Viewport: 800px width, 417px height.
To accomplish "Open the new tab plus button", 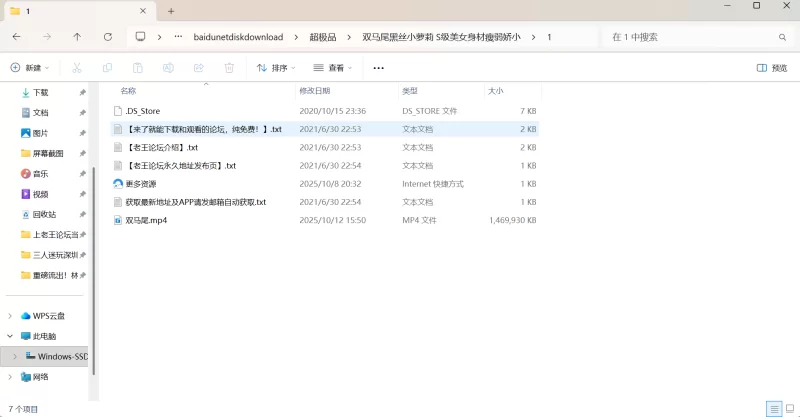I will coord(171,11).
